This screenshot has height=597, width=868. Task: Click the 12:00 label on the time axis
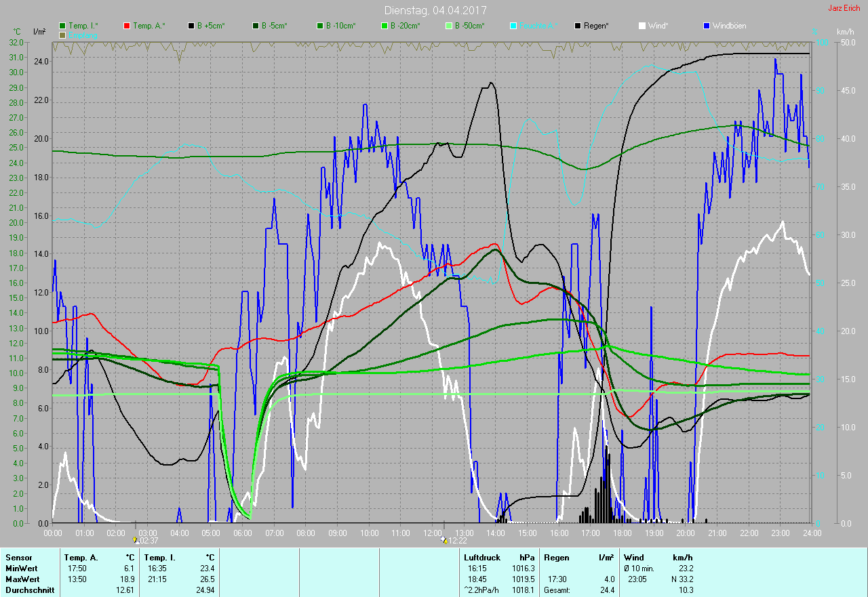[x=432, y=533]
